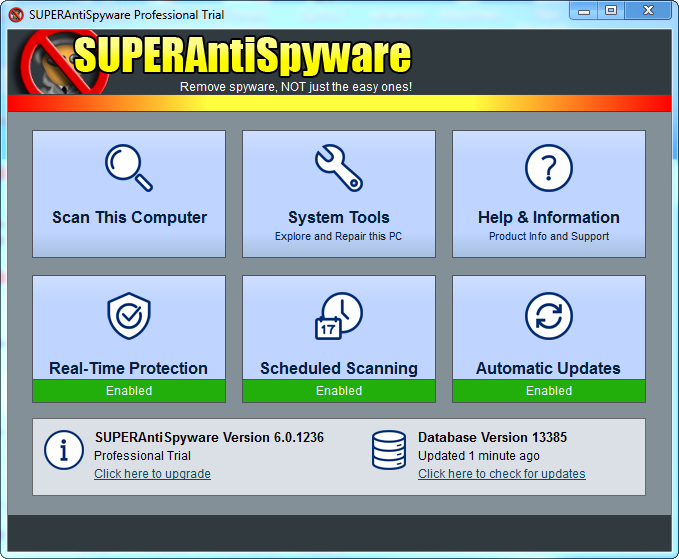Click the circular arrows update icon

tap(549, 316)
